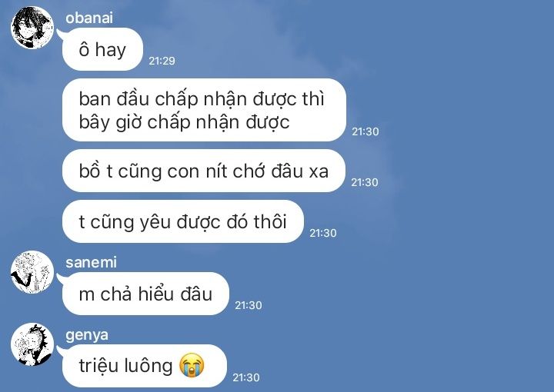This screenshot has height=392, width=554.
Task: Click the sanemi username label
Action: 91,262
